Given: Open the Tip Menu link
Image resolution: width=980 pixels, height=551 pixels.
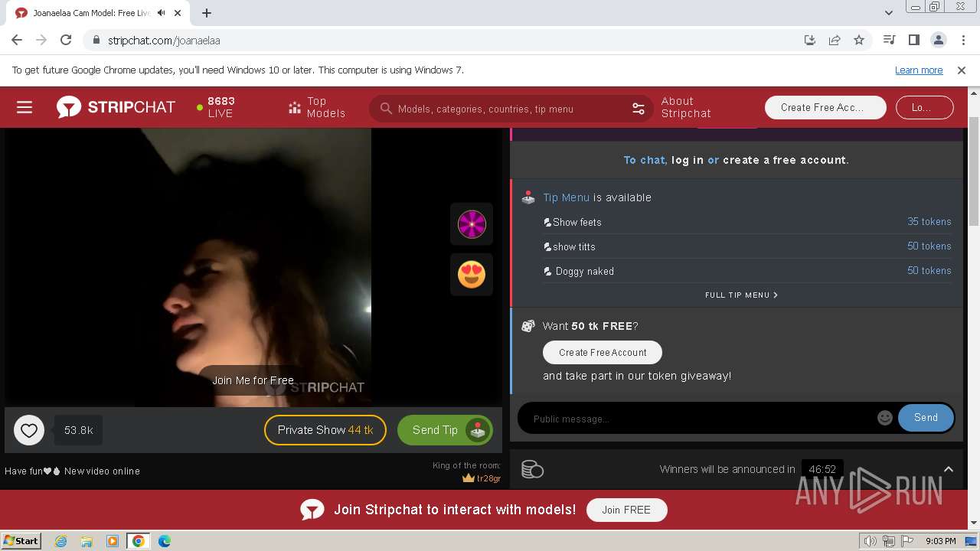Looking at the screenshot, I should pyautogui.click(x=567, y=197).
